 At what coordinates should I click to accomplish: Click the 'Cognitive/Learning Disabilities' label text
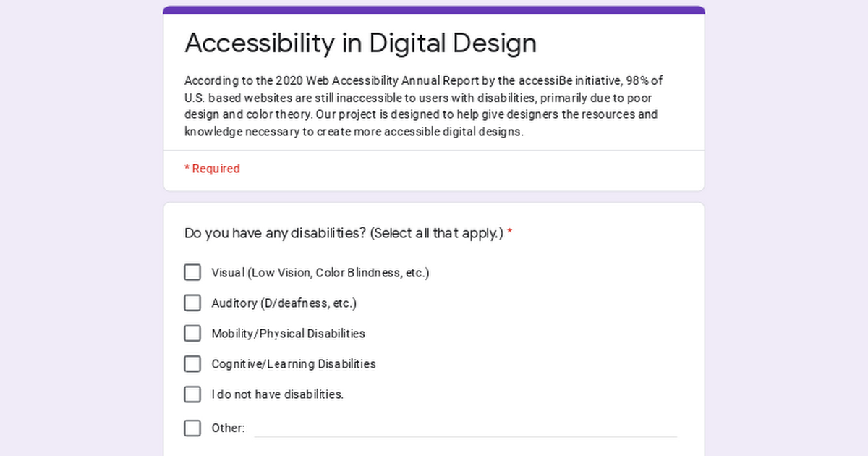click(x=294, y=364)
